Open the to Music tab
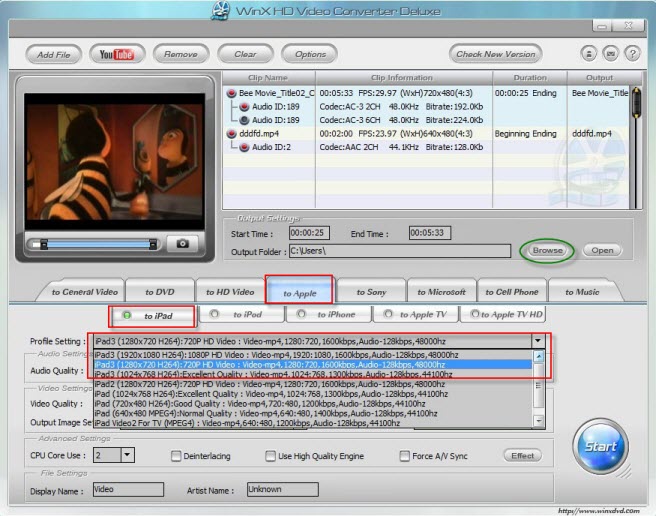The image size is (656, 516). (582, 292)
